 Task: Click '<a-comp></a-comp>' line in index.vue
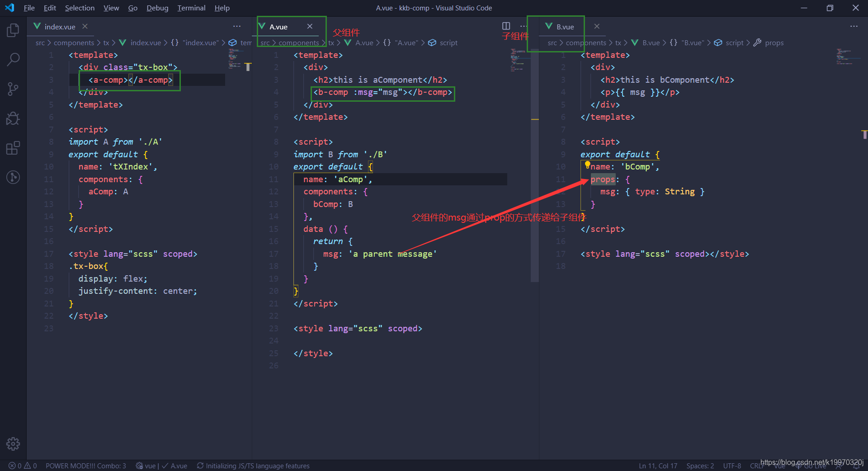point(131,80)
